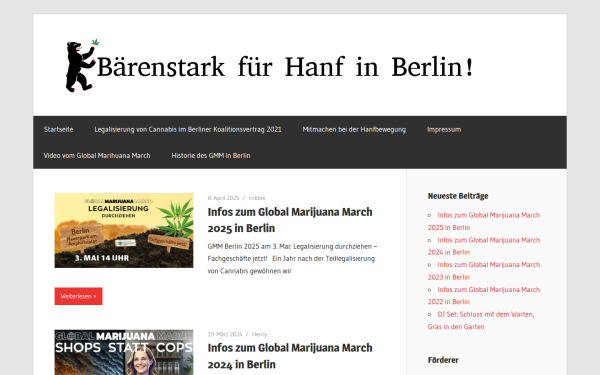Open 'Mitmachen bei der Hanfbewegung' menu item
The height and width of the screenshot is (375, 600).
tap(354, 129)
